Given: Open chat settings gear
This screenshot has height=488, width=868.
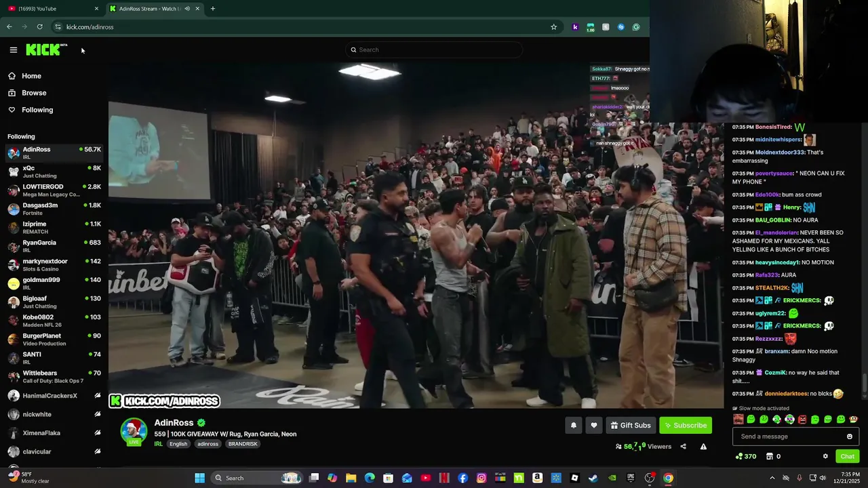Looking at the screenshot, I should click(x=825, y=456).
